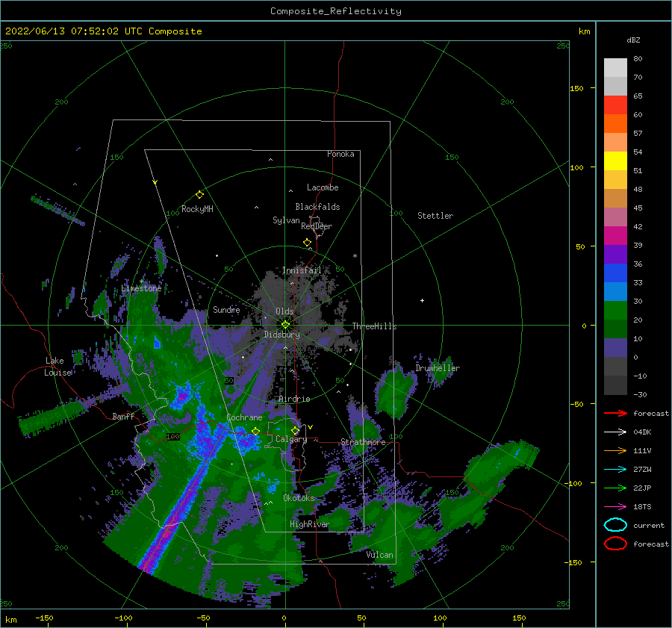
Task: Select the Strathmore label
Action: pyautogui.click(x=363, y=442)
